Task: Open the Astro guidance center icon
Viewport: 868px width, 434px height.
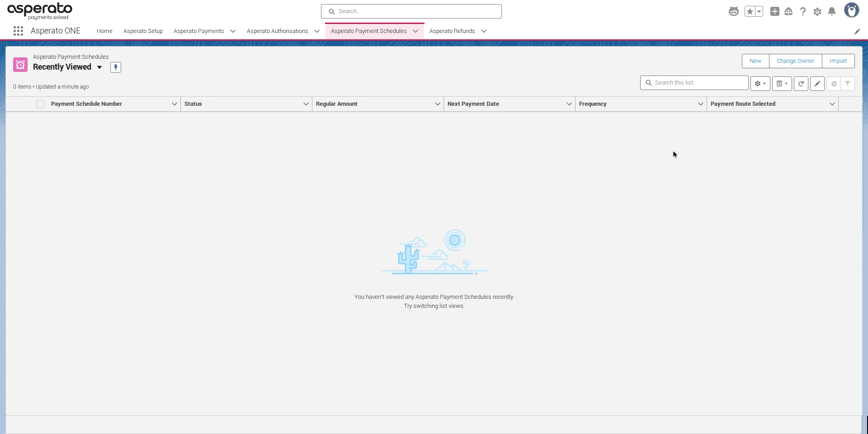Action: pos(733,11)
